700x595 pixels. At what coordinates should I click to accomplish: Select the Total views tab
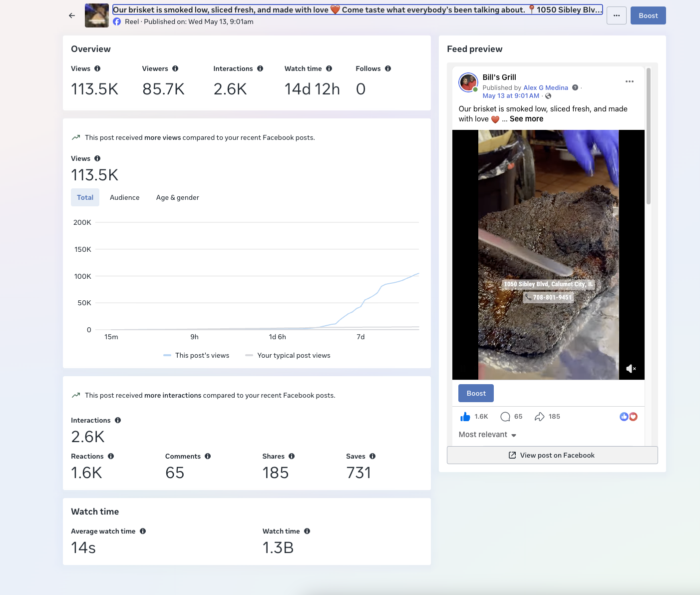85,197
